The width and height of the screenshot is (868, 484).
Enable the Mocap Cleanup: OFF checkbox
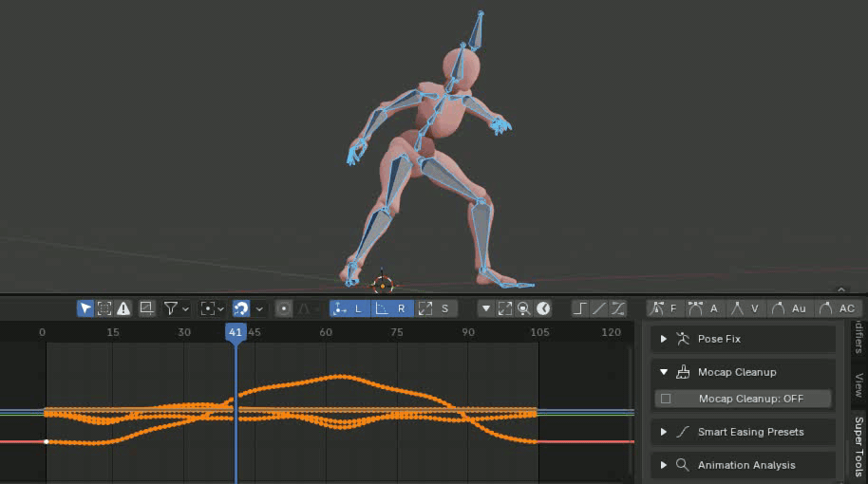[x=666, y=399]
